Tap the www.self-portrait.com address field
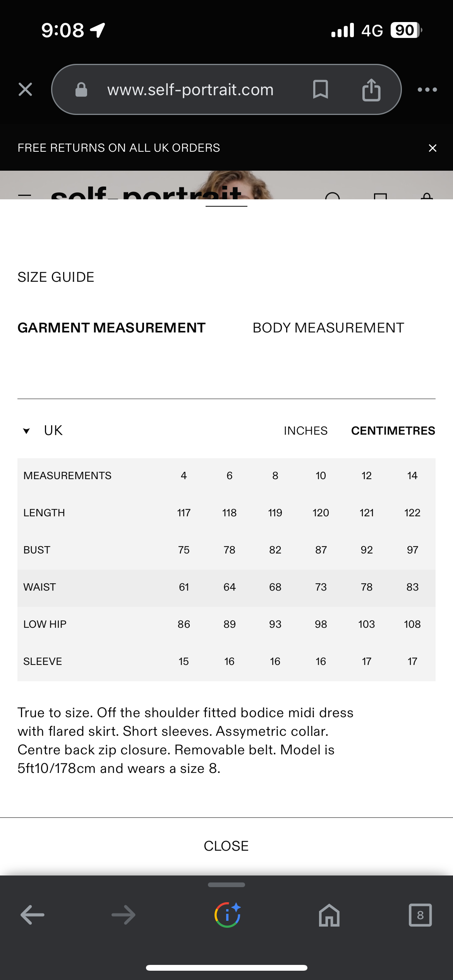453x980 pixels. coord(190,90)
